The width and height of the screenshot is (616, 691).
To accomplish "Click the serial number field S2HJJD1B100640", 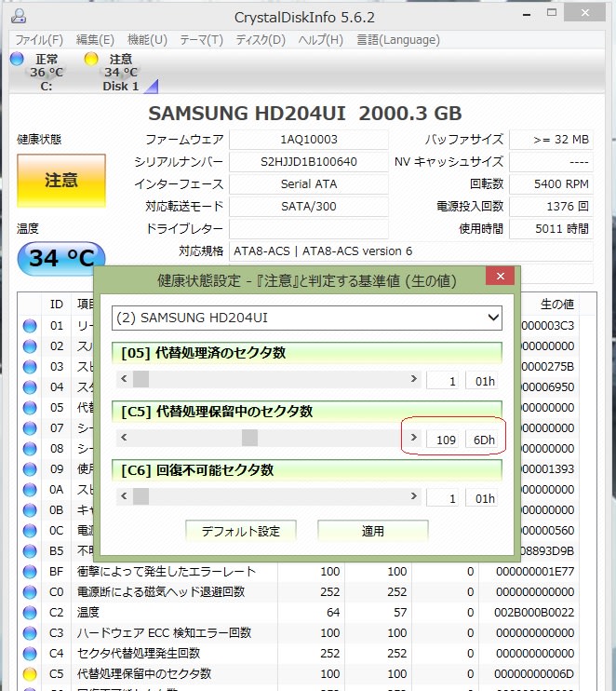I will pyautogui.click(x=309, y=162).
